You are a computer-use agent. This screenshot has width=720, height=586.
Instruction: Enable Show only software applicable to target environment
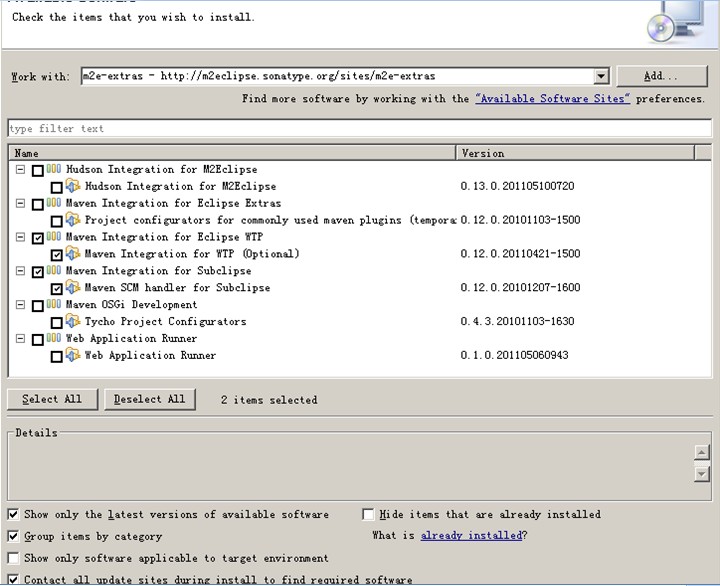coord(13,558)
